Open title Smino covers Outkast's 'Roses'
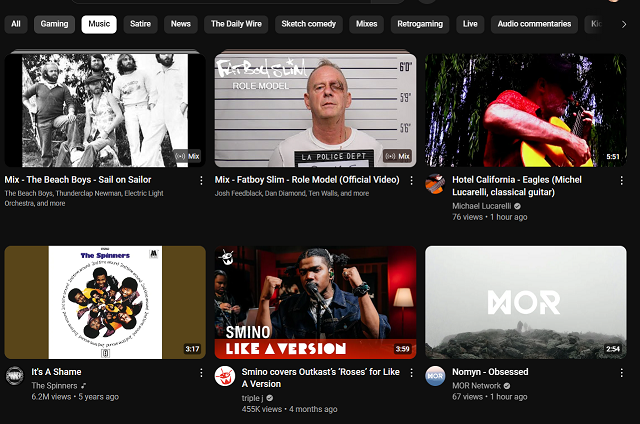 click(320, 378)
